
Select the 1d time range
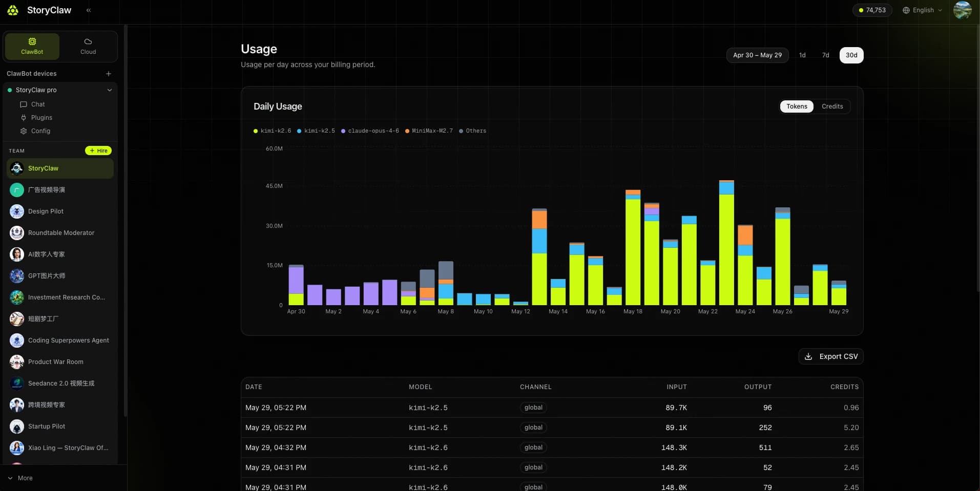[802, 55]
